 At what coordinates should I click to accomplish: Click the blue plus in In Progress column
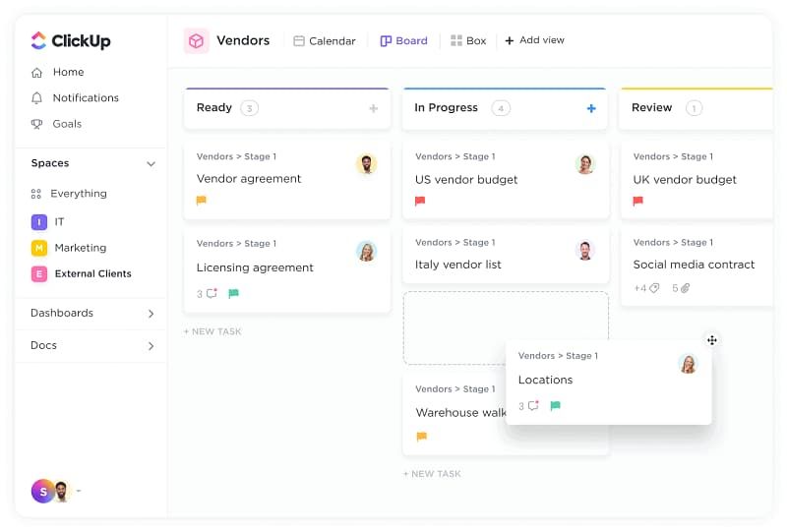pos(591,109)
